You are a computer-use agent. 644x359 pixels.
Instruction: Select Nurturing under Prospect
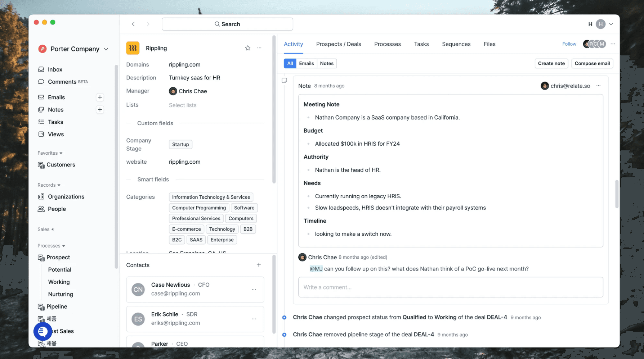click(x=61, y=294)
